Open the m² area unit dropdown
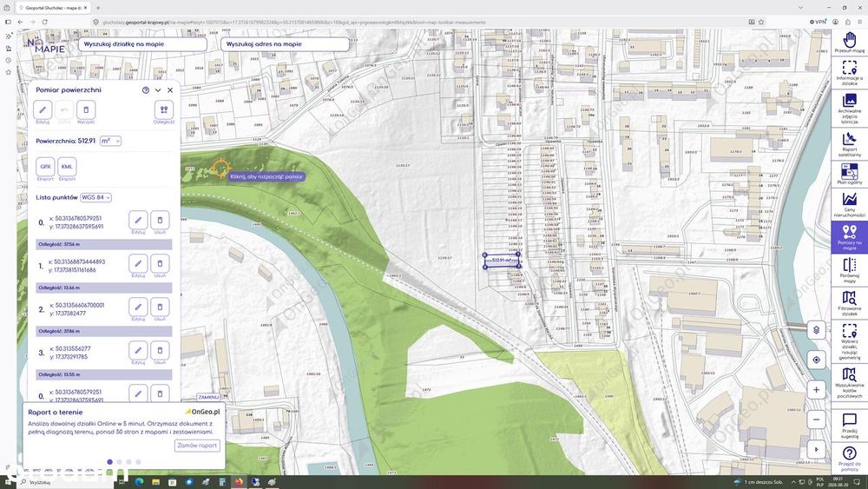 110,141
